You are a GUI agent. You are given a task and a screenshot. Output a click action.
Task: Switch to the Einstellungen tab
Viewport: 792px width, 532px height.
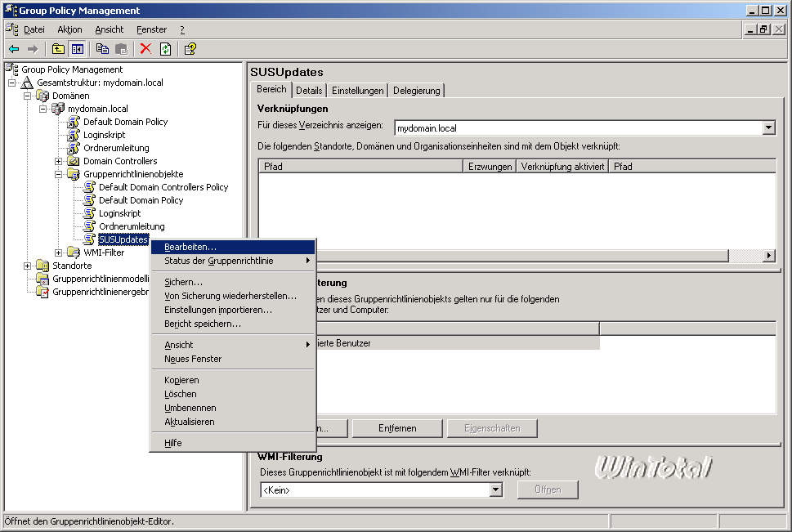358,91
